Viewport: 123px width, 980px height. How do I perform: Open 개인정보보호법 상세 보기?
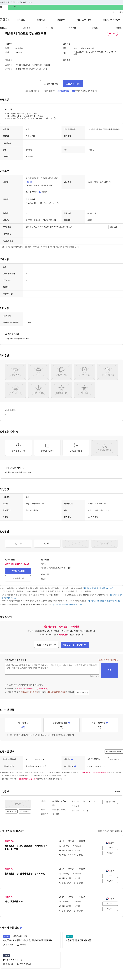[47, 645]
